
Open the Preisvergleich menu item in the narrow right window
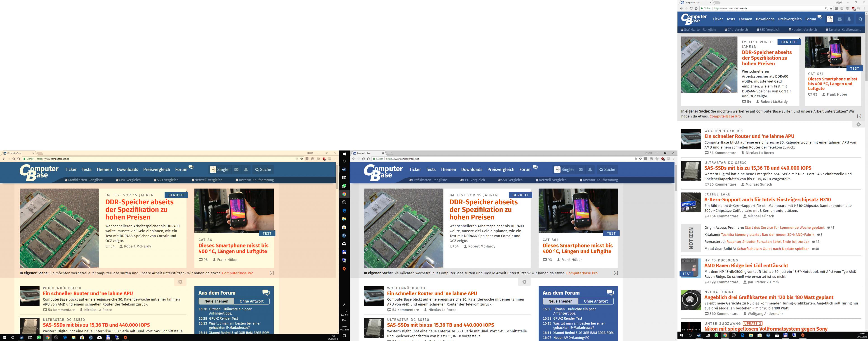pos(790,19)
